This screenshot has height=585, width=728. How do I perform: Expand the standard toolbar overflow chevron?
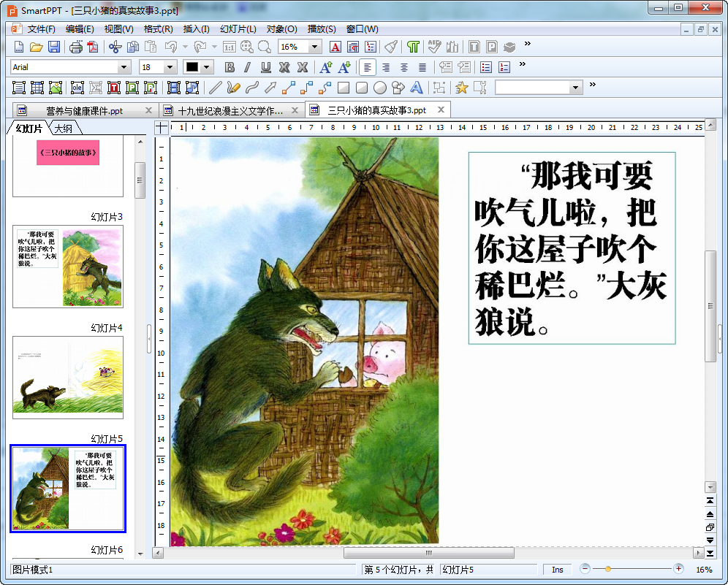pos(528,44)
